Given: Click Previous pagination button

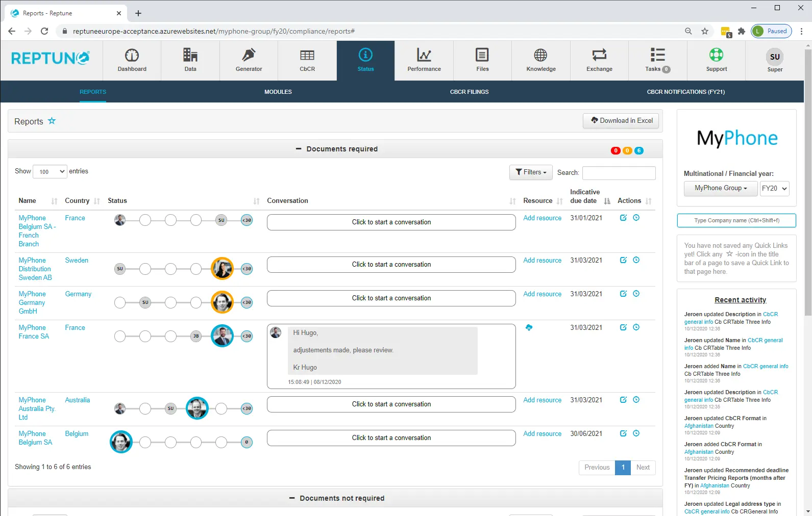Looking at the screenshot, I should tap(597, 468).
